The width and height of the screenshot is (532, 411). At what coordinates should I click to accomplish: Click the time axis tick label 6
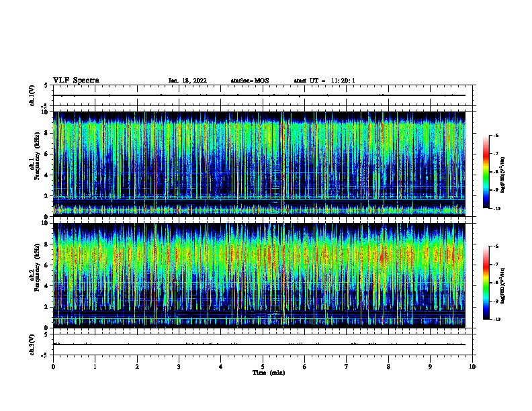click(x=305, y=367)
